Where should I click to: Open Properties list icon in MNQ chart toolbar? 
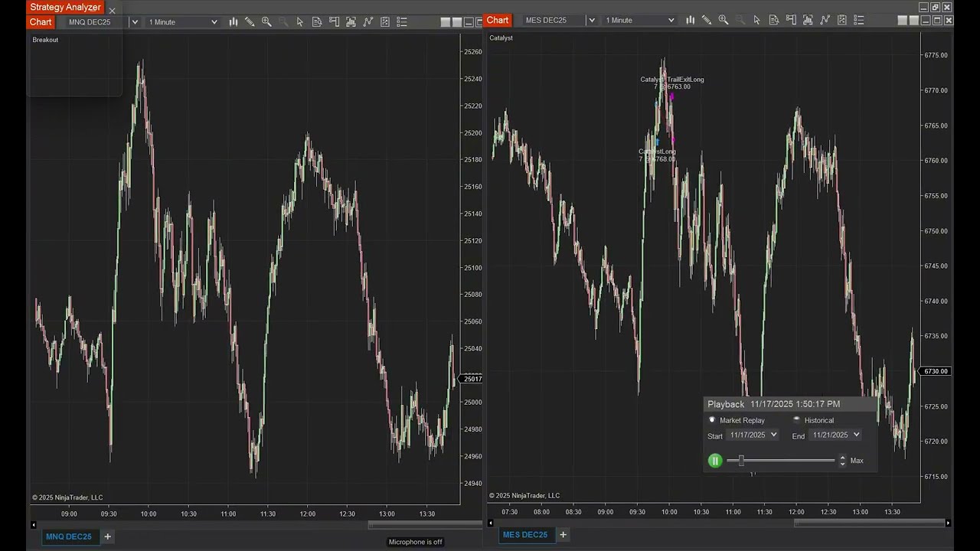click(402, 22)
